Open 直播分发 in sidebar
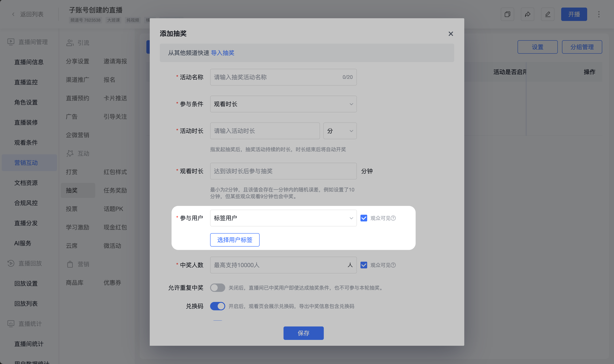614x364 pixels. 26,223
